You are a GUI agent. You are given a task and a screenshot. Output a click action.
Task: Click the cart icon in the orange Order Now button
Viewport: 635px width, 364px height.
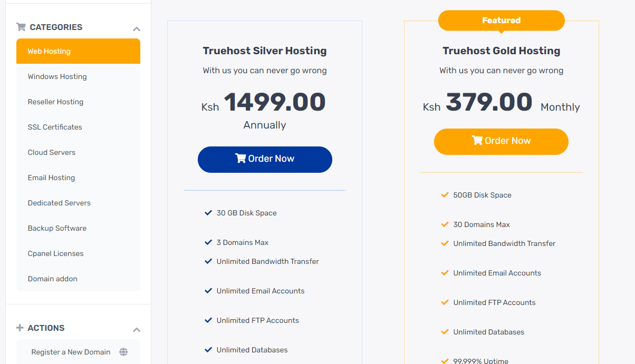tap(477, 141)
